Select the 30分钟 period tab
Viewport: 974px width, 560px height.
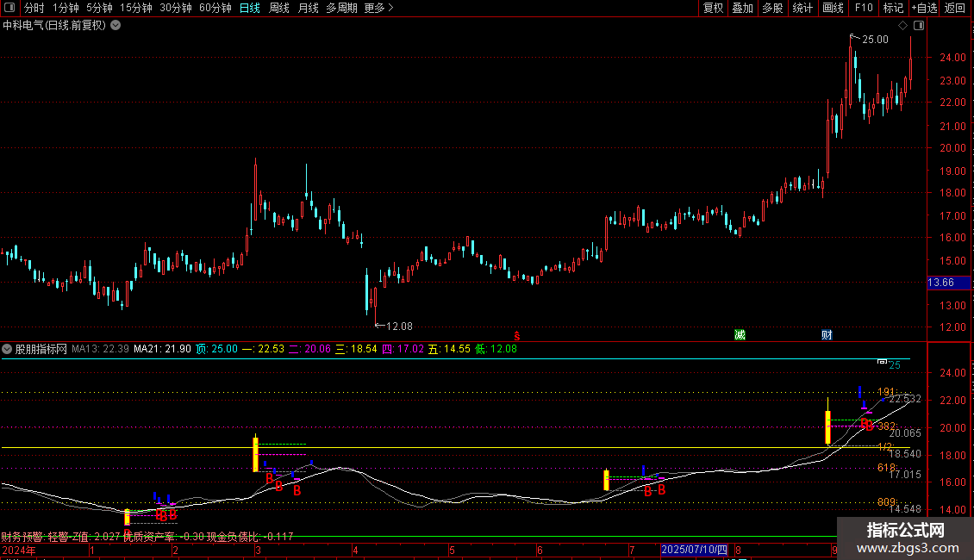click(x=176, y=8)
